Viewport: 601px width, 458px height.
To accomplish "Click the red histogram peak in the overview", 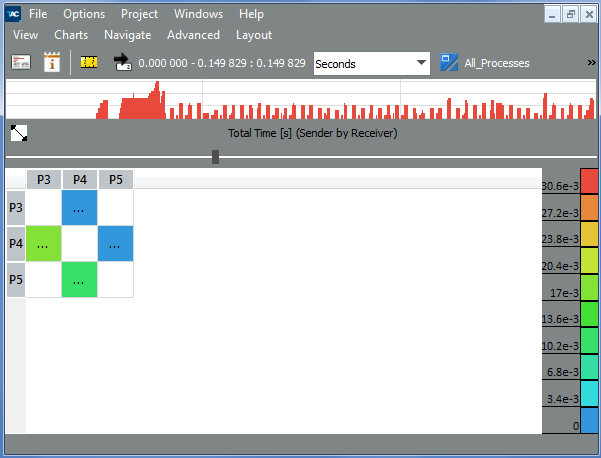I will [157, 100].
